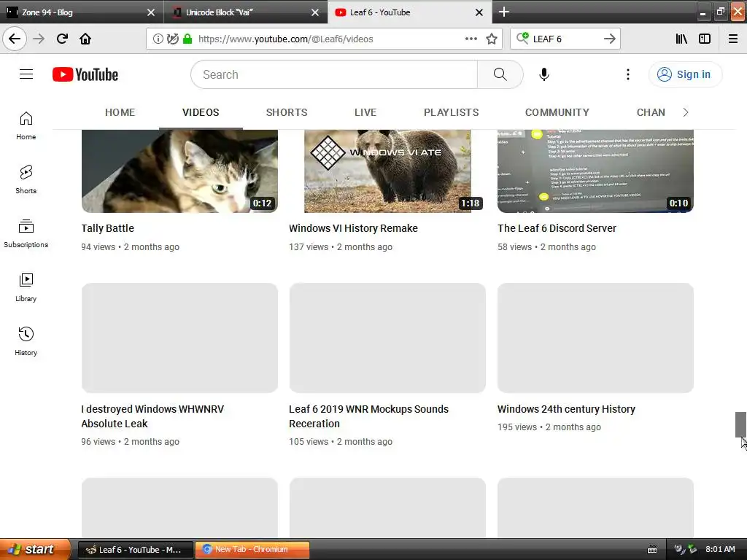Click the on-screen keyboard tray icon
The height and width of the screenshot is (560, 747).
[x=652, y=550]
